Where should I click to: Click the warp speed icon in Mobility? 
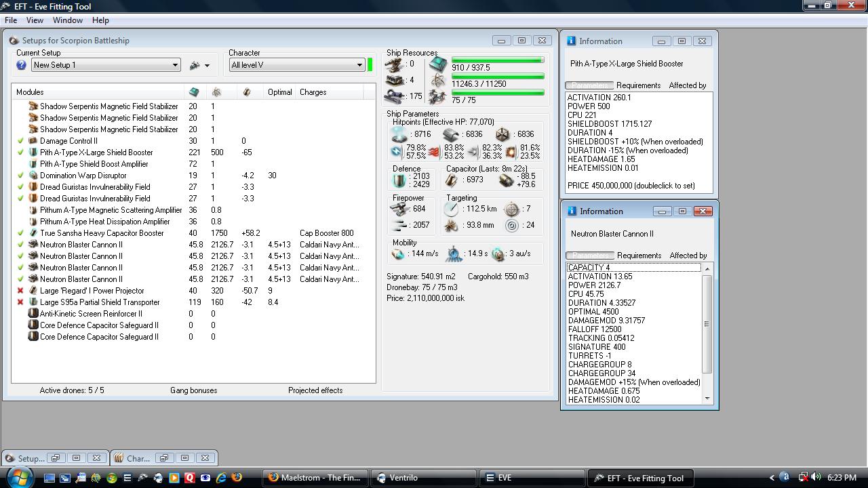click(498, 254)
